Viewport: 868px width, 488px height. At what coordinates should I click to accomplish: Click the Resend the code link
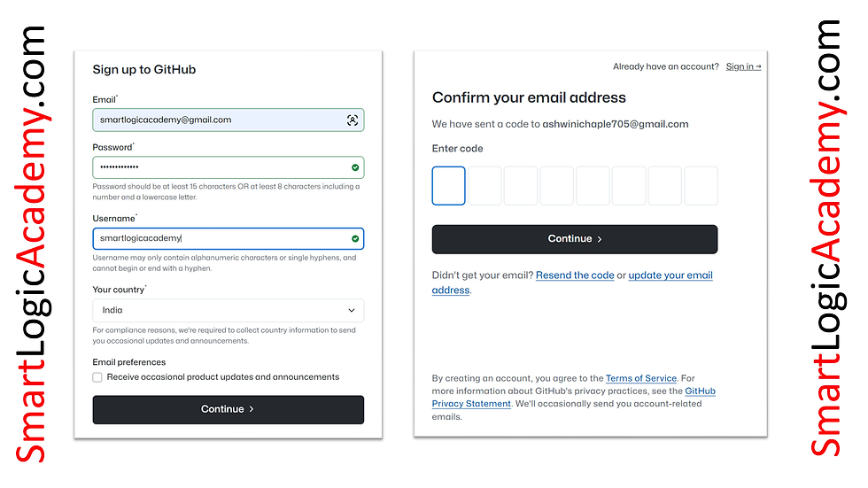tap(575, 275)
